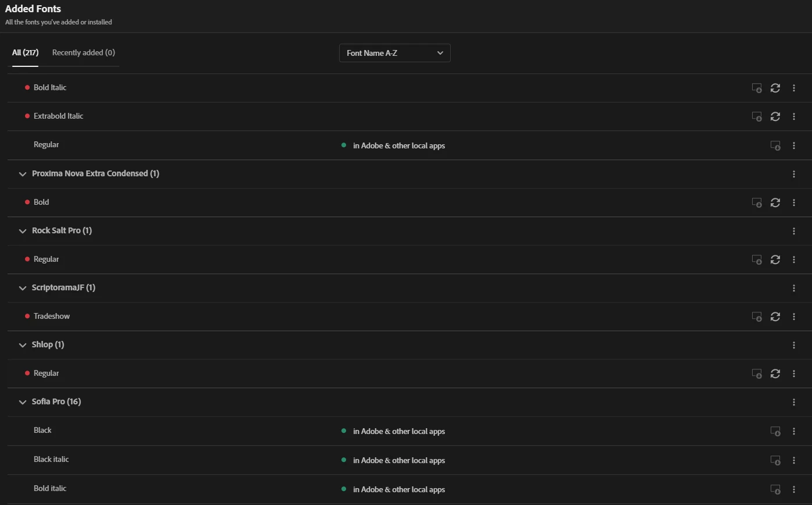Screen dimensions: 812x505
Task: Select the Sofia Pro (16) family name
Action: 56,401
